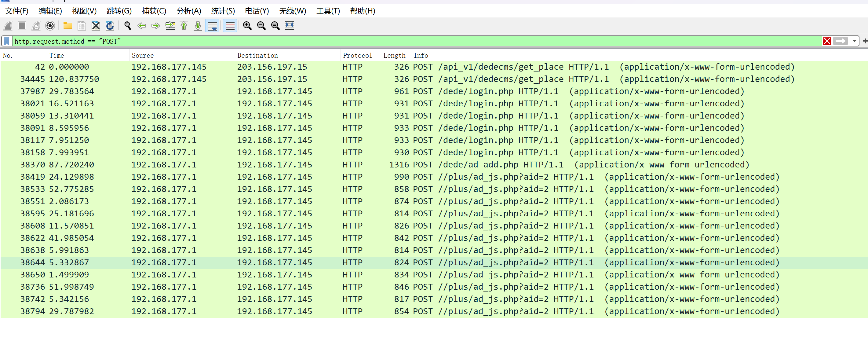The height and width of the screenshot is (341, 868).
Task: Go back to previous packet arrow
Action: pos(141,26)
